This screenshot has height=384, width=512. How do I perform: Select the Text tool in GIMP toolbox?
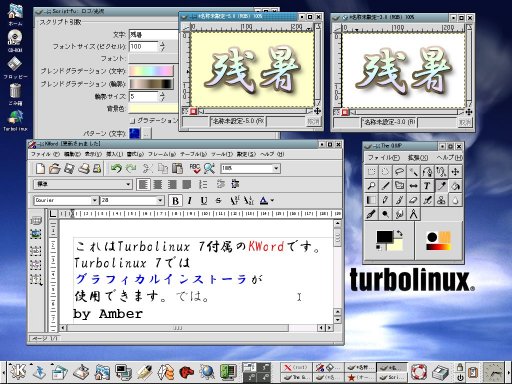coord(427,186)
